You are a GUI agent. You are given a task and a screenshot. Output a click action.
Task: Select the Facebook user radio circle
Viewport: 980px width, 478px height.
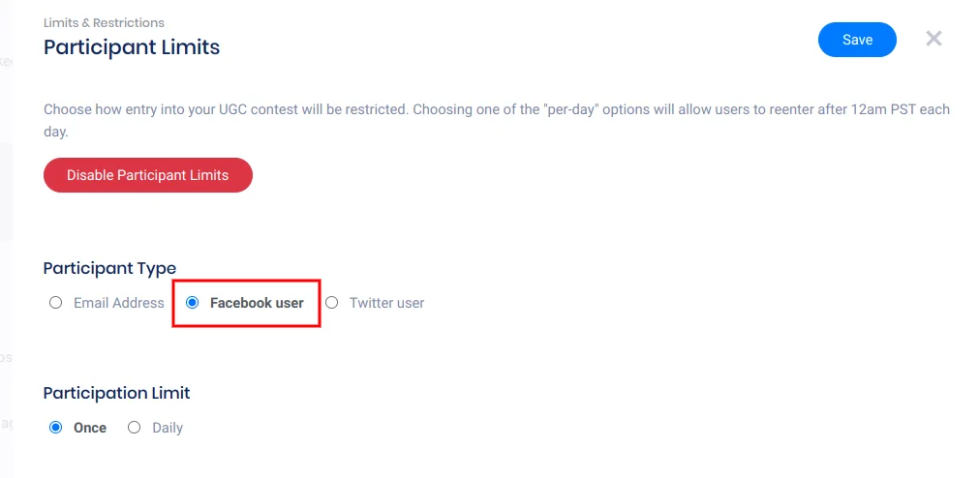[x=192, y=303]
